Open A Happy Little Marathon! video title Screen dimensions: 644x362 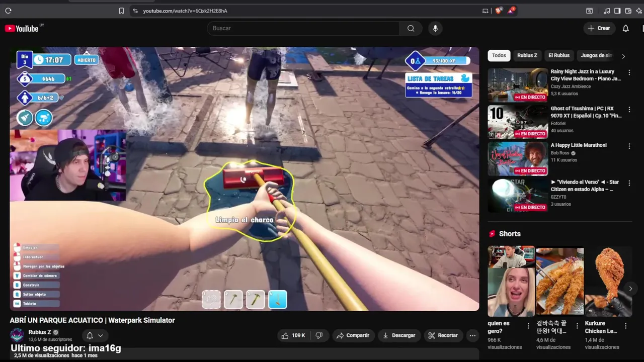point(579,145)
